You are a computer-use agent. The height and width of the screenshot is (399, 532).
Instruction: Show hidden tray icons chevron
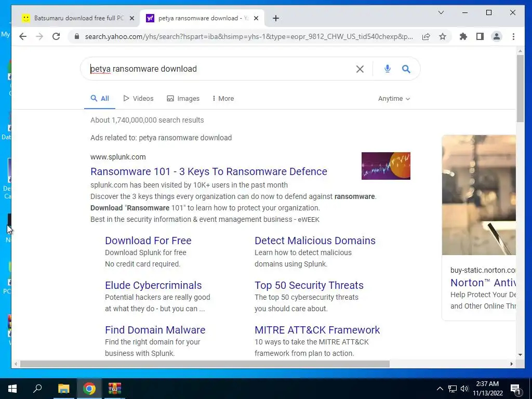tap(440, 389)
